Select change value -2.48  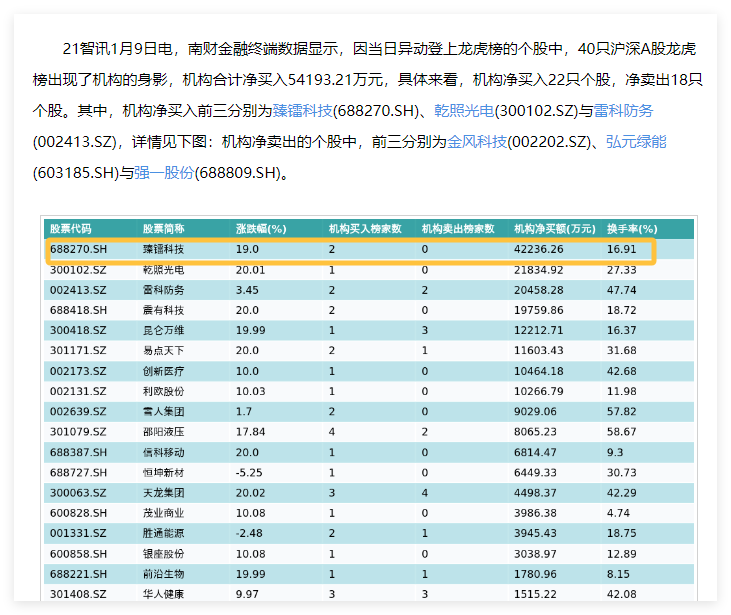(249, 533)
